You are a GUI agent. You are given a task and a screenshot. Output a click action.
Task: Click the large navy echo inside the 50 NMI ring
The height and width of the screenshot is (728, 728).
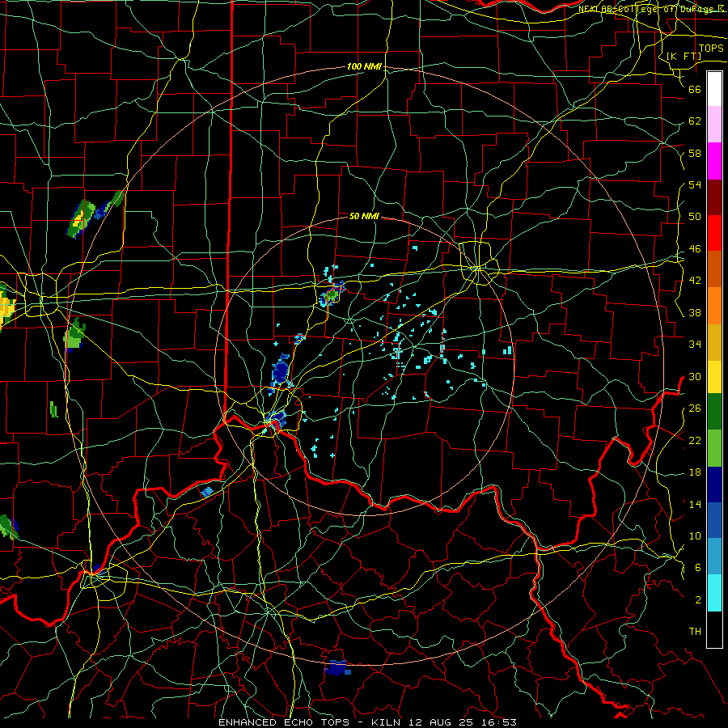point(281,370)
